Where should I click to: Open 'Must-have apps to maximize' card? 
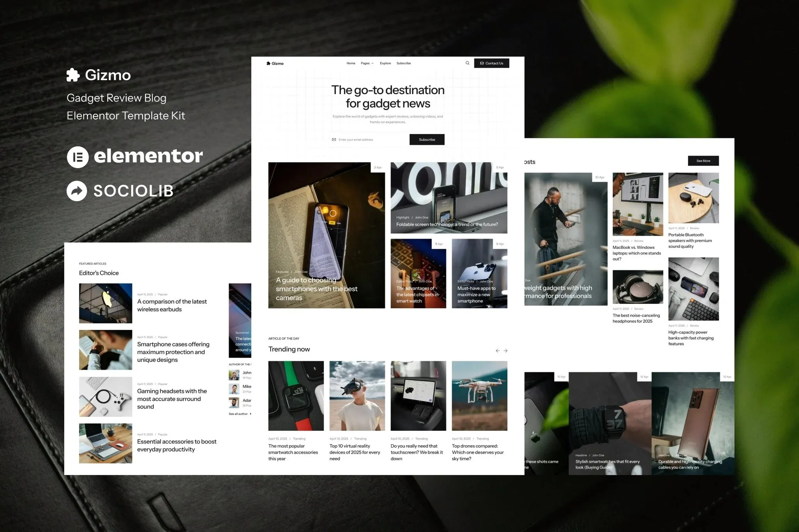[x=479, y=273]
